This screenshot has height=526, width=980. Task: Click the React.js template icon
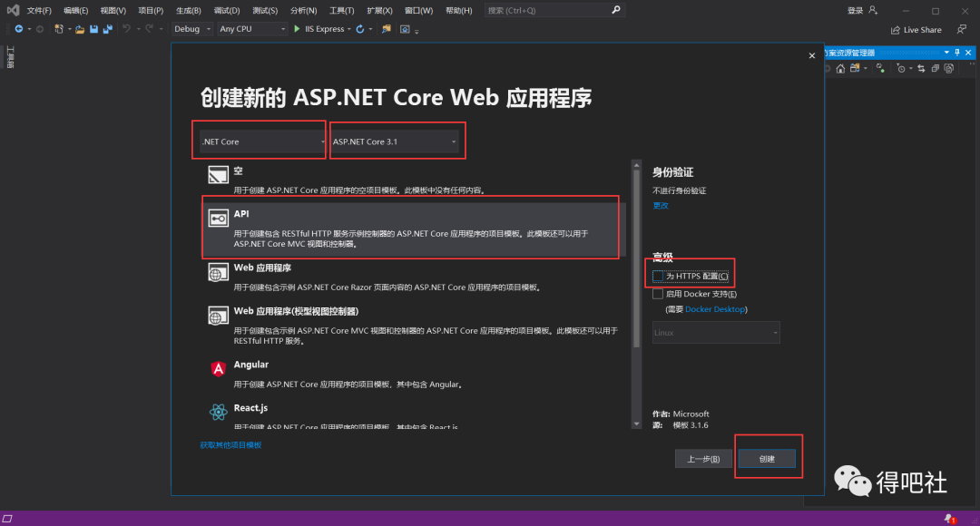218,412
